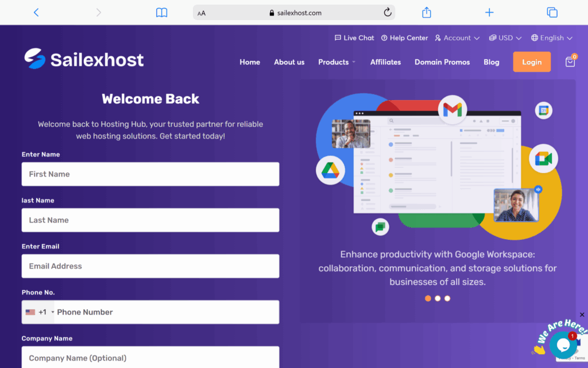Open the chat widget bubble
588x368 pixels.
563,344
